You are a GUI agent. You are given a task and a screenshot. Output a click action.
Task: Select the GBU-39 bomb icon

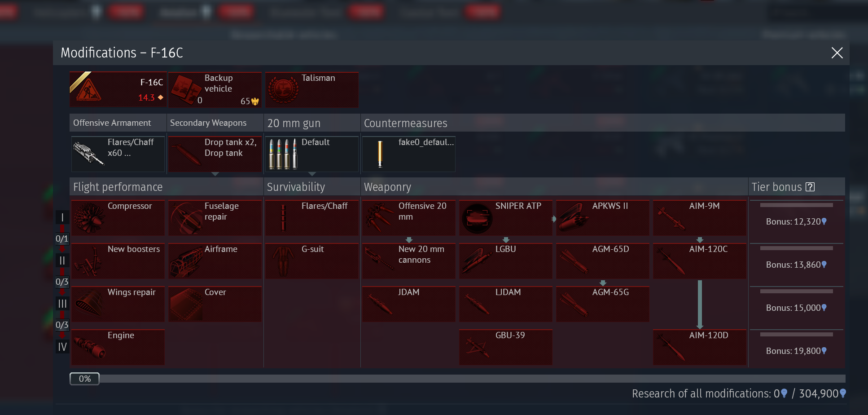(477, 347)
